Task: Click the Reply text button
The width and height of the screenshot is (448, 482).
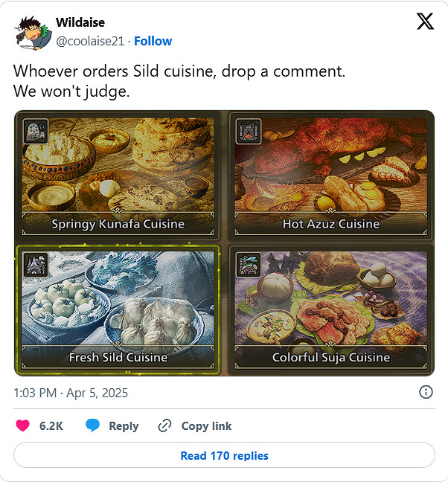Action: [124, 425]
